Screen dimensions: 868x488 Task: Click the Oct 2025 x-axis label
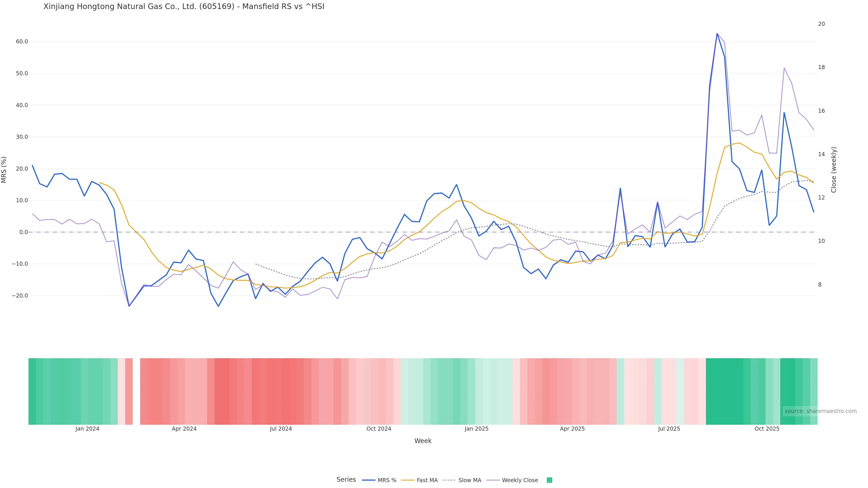[767, 429]
